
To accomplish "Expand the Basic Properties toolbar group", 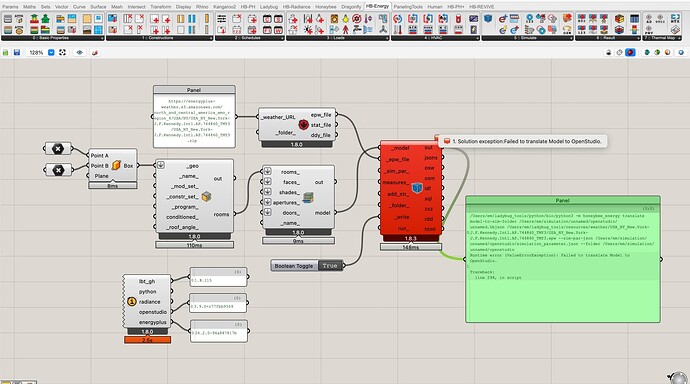I will coord(53,38).
